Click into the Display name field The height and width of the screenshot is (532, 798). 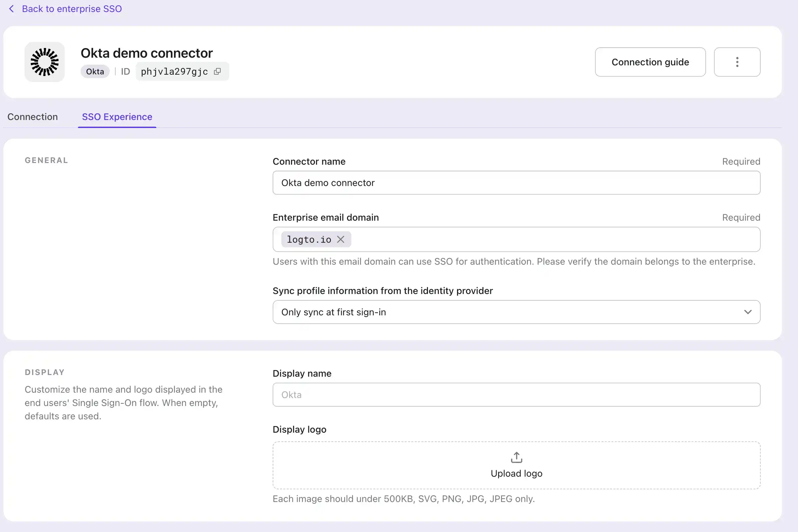tap(516, 395)
